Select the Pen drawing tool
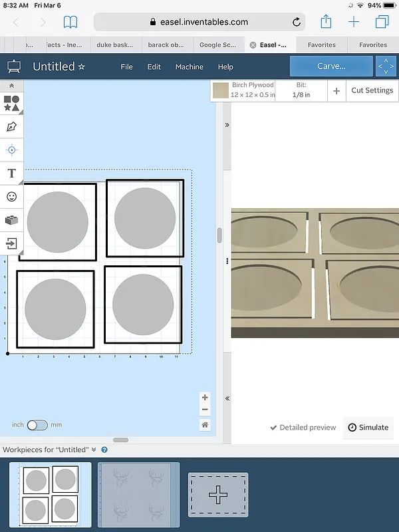The width and height of the screenshot is (399, 532). [x=11, y=126]
